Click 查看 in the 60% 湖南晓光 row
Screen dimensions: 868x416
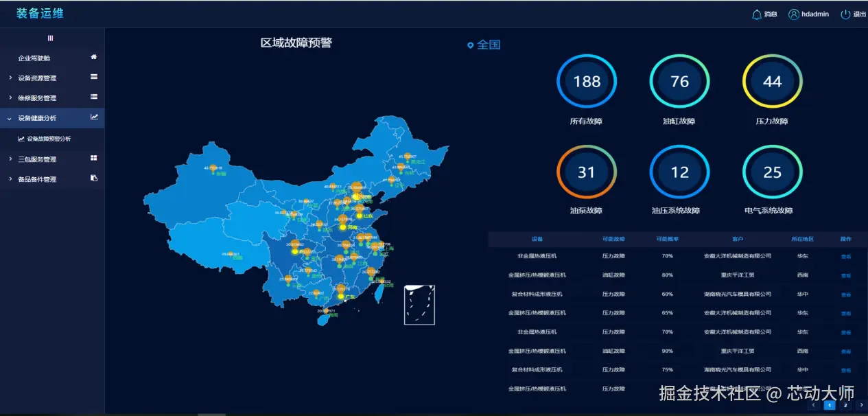(x=846, y=294)
